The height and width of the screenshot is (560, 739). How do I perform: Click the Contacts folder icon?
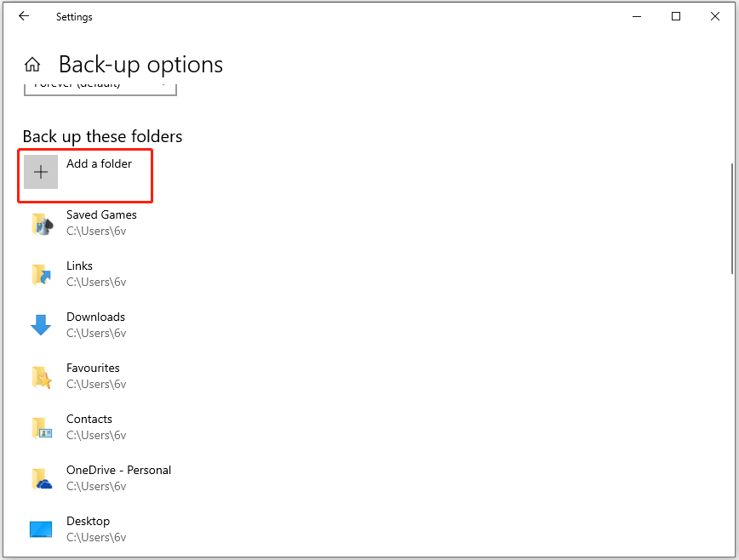tap(41, 427)
